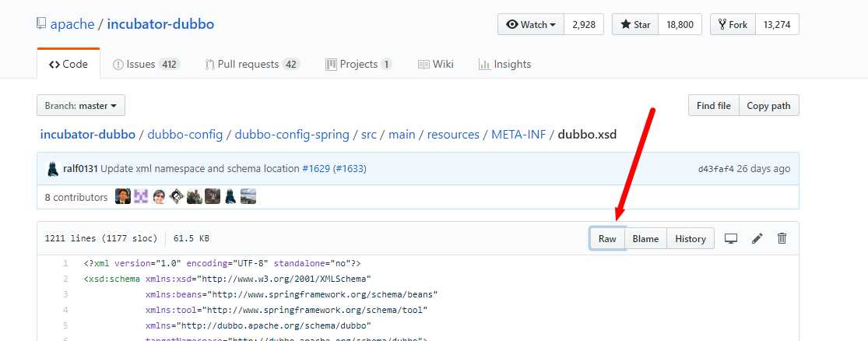The image size is (868, 341).
Task: Go to the src breadcrumb folder
Action: click(x=369, y=135)
